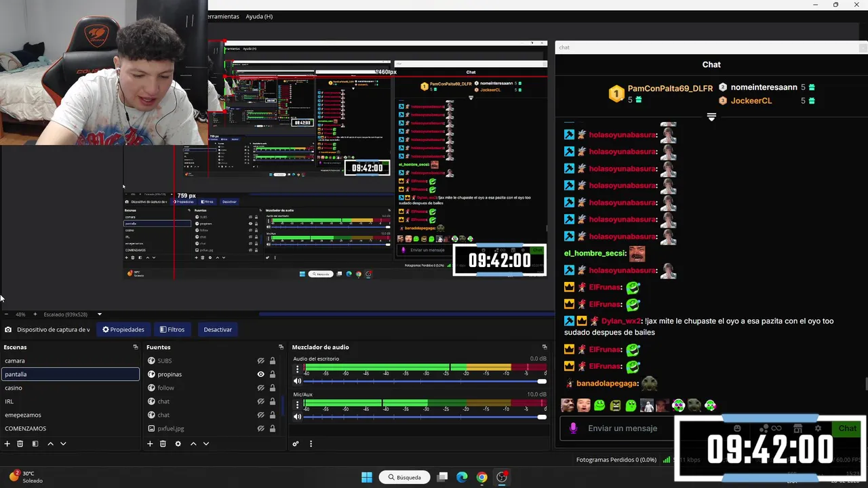Mute Mic/Aux speaker

(x=297, y=417)
